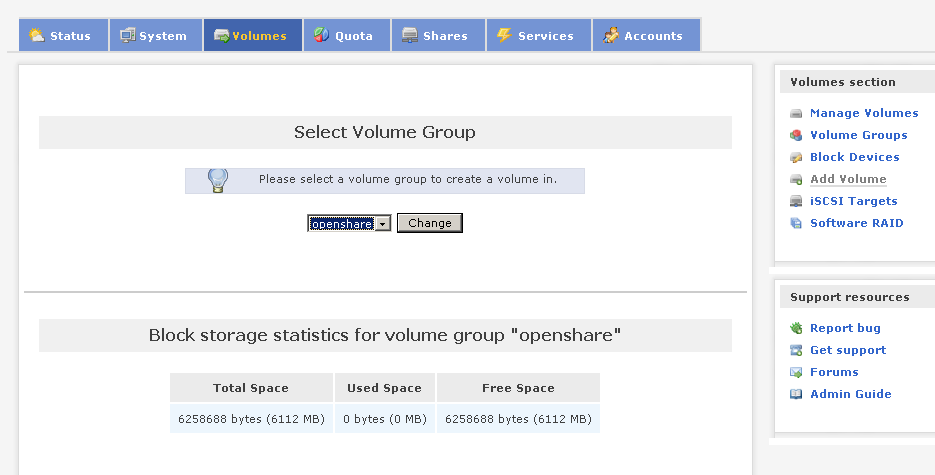
Task: Open the Status tab
Action: (x=64, y=35)
